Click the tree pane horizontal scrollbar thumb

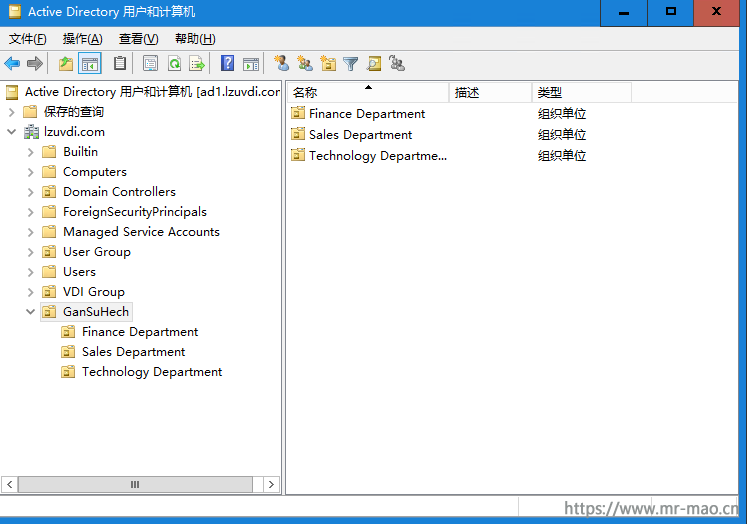[135, 484]
